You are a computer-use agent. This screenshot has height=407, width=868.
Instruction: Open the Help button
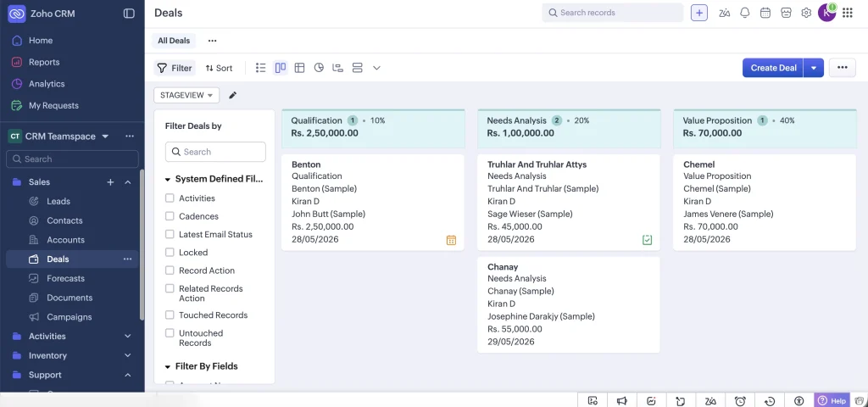coord(832,400)
